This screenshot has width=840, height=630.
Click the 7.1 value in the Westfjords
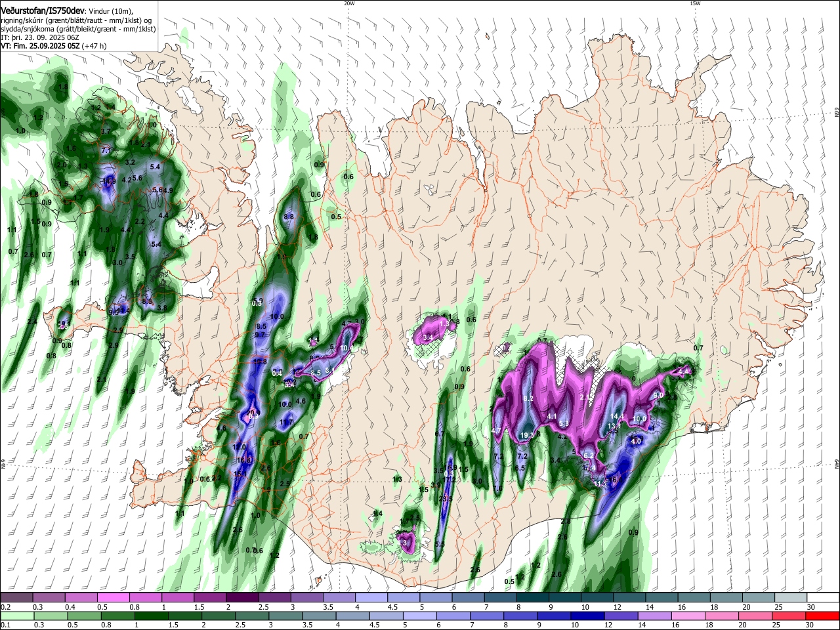[x=107, y=150]
